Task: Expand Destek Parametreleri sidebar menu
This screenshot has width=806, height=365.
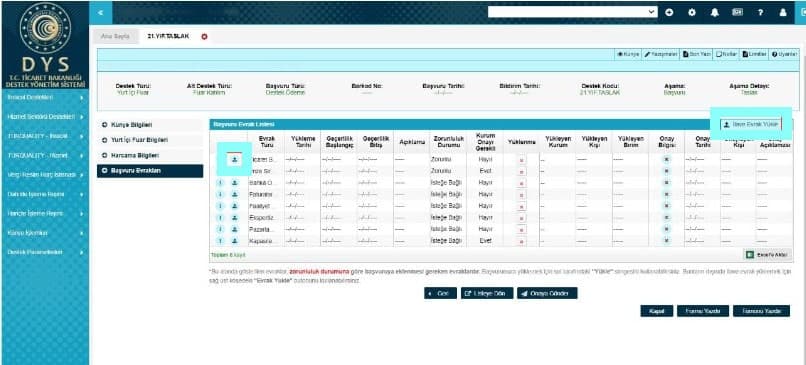Action: coord(45,252)
